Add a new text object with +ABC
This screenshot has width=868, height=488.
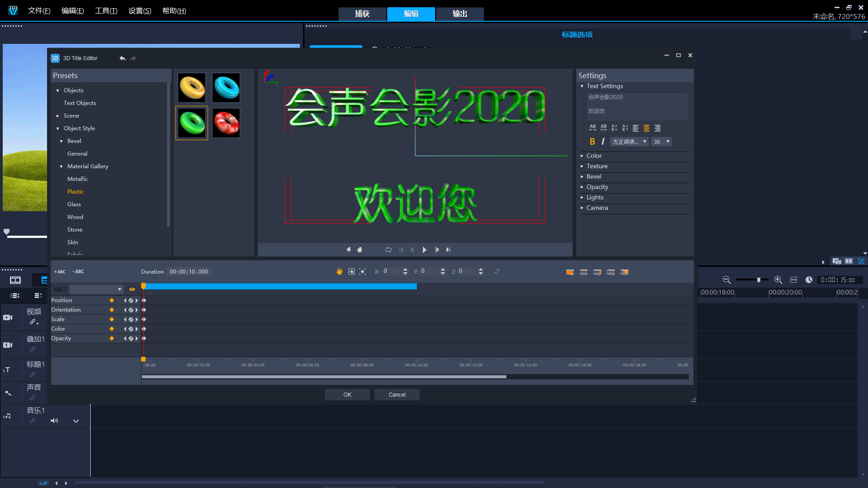60,272
